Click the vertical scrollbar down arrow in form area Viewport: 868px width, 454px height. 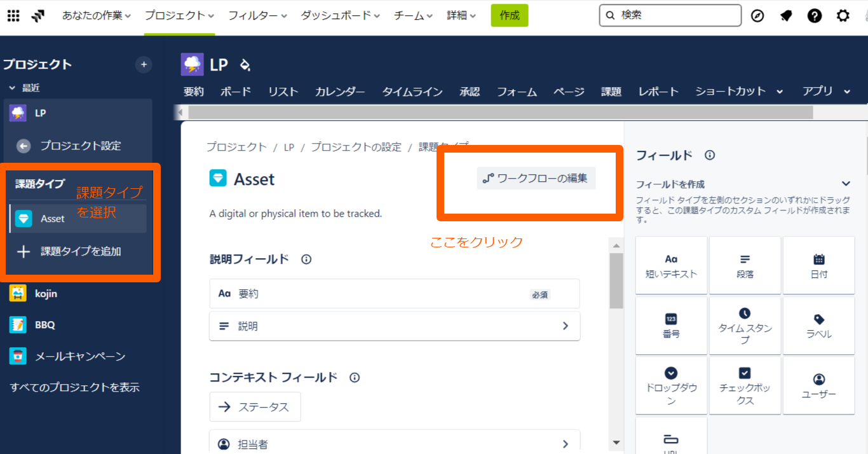pos(616,442)
